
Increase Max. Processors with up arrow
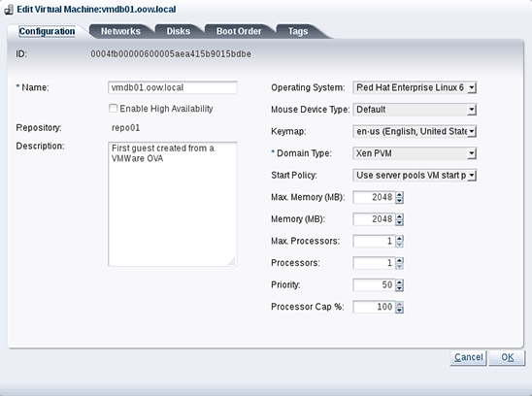(x=399, y=238)
